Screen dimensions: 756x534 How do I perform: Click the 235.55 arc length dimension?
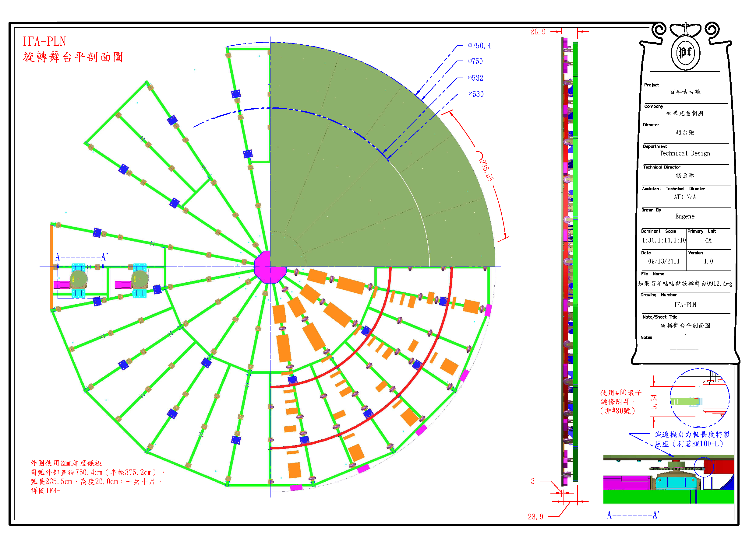486,170
